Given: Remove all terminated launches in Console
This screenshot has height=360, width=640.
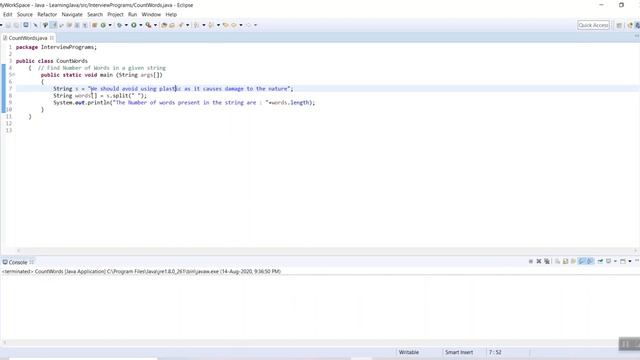Looking at the screenshot, I should tap(547, 261).
